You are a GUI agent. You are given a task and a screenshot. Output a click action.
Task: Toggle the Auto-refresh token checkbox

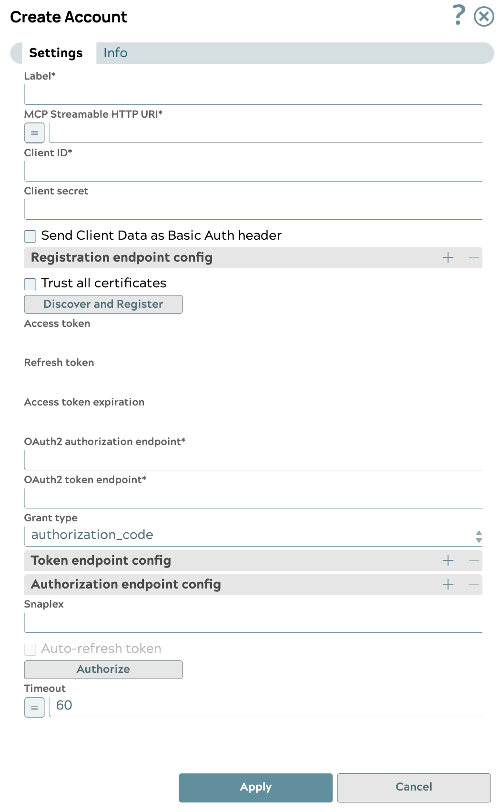[x=30, y=649]
